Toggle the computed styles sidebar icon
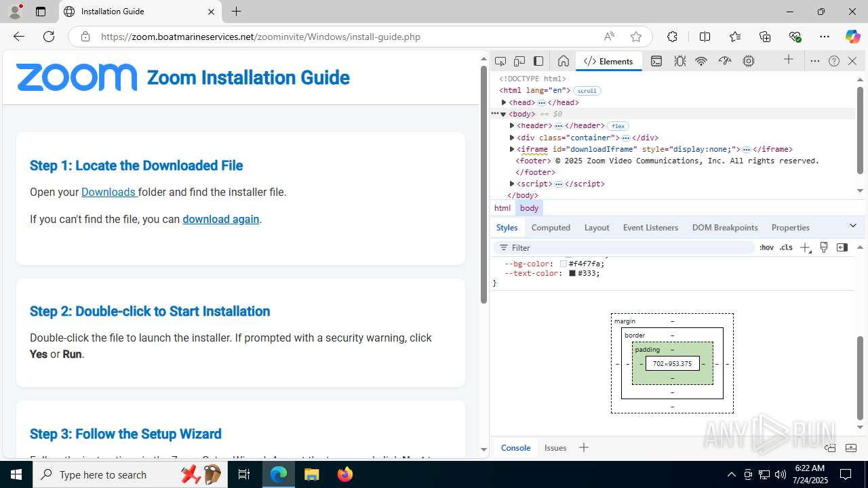Image resolution: width=868 pixels, height=488 pixels. [842, 247]
